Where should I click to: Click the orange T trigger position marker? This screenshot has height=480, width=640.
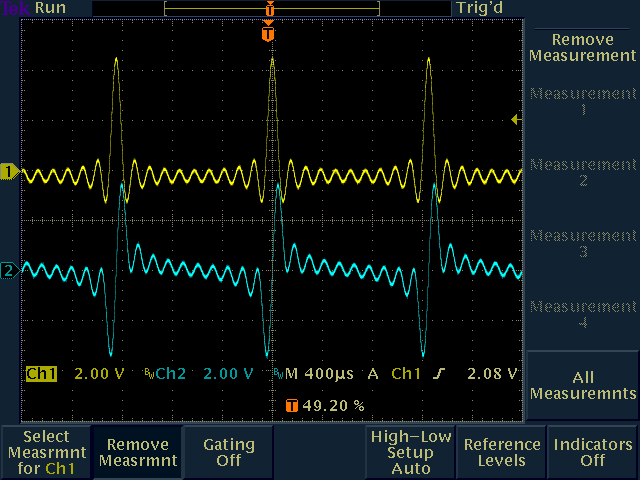point(267,34)
